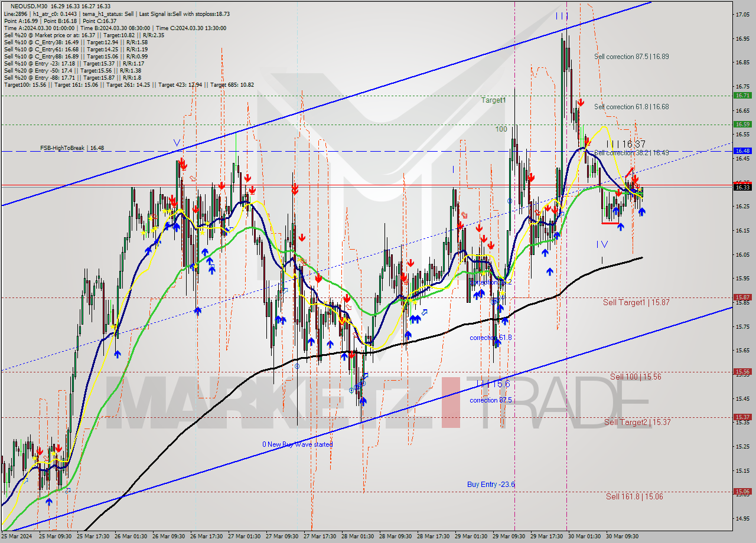Select the blue 16.48 price tag
This screenshot has width=756, height=543.
point(742,151)
